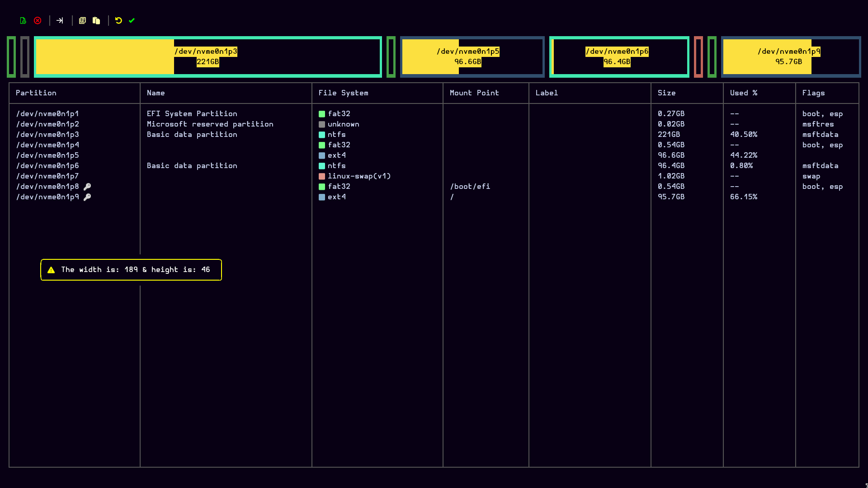Click the red delete partition icon

pyautogui.click(x=38, y=21)
